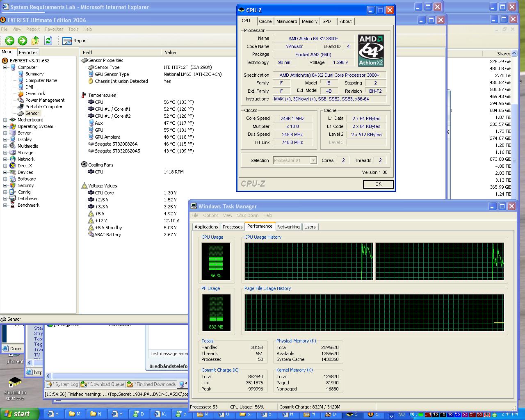Viewport: 525px width, 420px height.
Task: Click the Refresh icon in EVEREST toolbar
Action: click(x=48, y=41)
